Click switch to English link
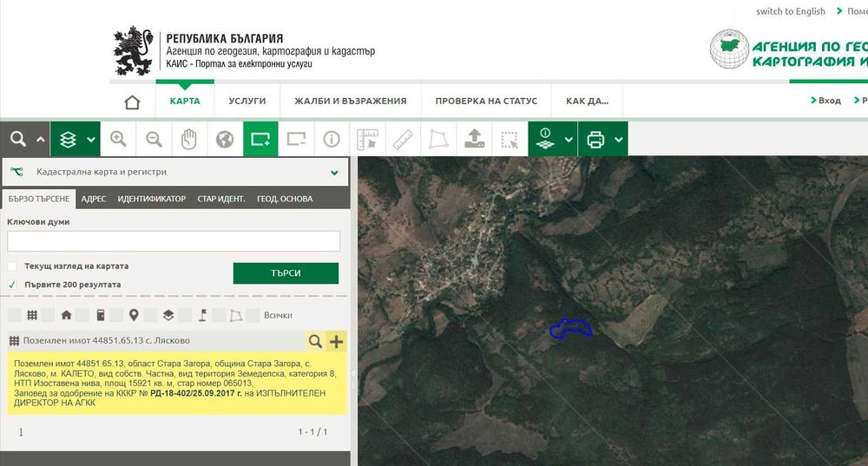This screenshot has width=868, height=466. (x=791, y=11)
